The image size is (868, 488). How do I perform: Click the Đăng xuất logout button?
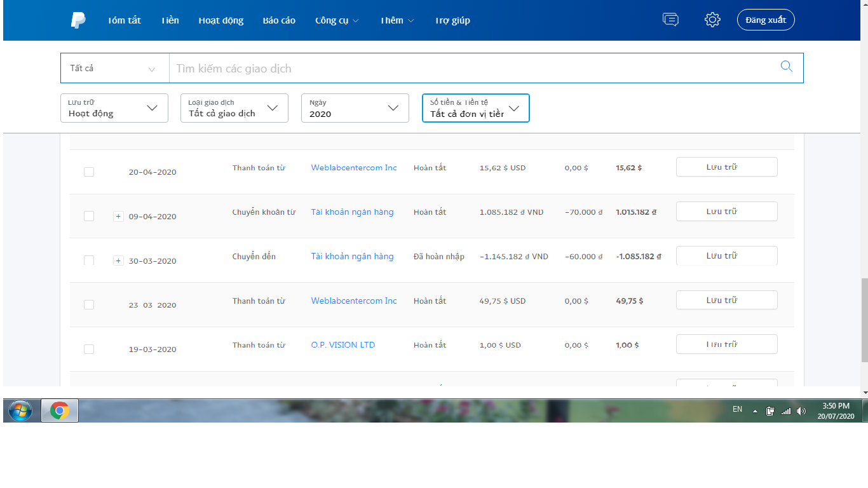pos(766,20)
